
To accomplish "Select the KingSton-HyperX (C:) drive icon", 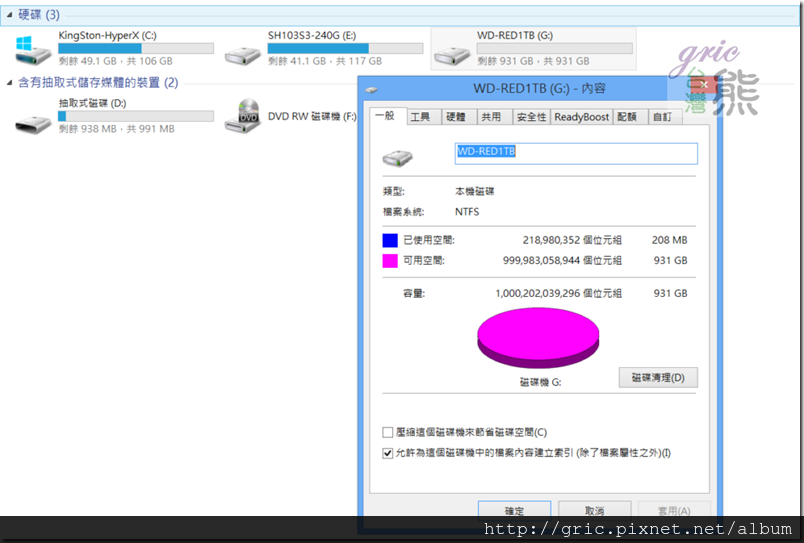I will pos(33,50).
